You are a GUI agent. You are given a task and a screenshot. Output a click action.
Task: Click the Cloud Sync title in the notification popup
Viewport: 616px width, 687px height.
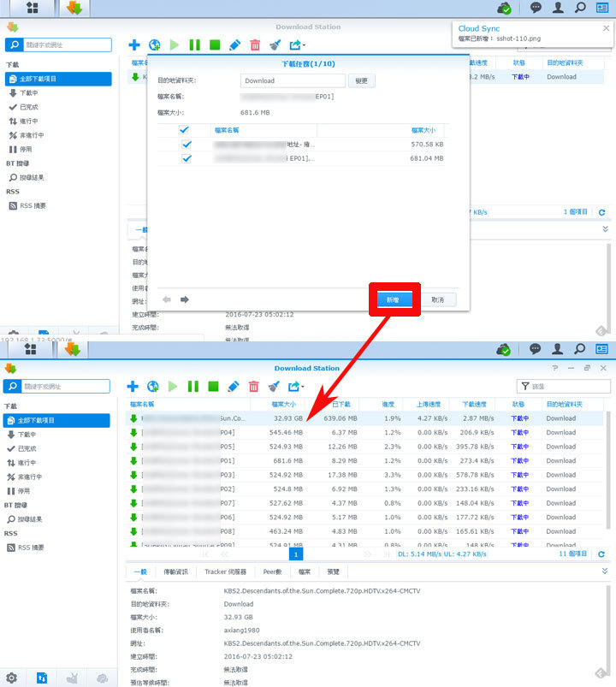[479, 28]
